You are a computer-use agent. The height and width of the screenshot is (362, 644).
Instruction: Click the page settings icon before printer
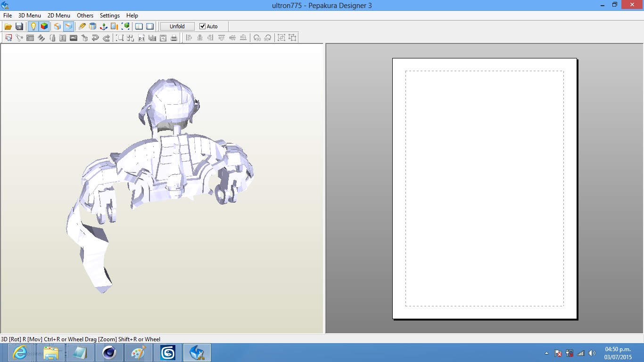(x=163, y=38)
